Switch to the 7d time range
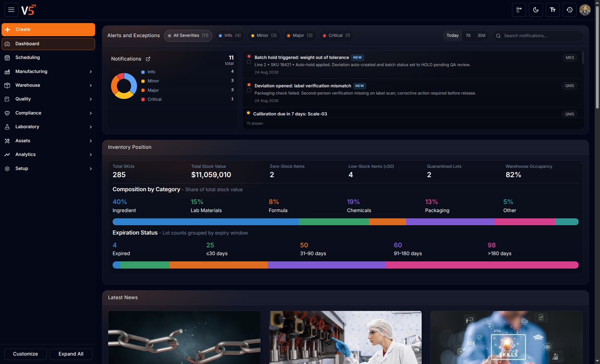 pyautogui.click(x=468, y=36)
